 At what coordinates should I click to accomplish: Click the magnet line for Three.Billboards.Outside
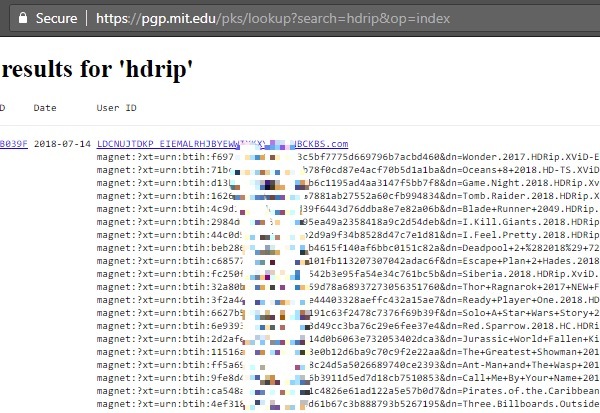coord(348,404)
